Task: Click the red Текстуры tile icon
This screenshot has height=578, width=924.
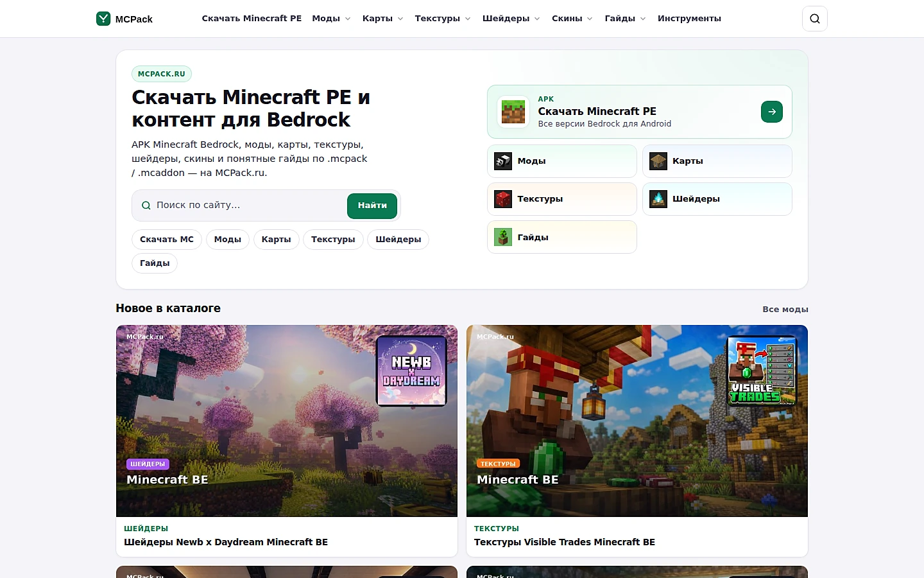Action: (x=503, y=199)
